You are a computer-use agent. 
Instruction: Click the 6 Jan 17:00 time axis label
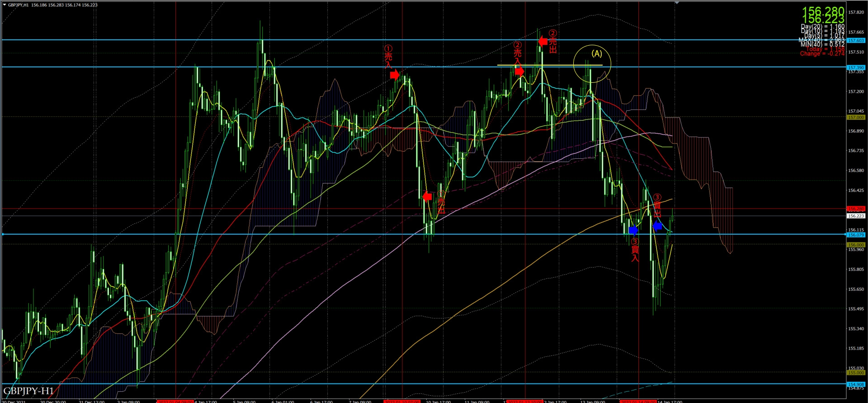pyautogui.click(x=321, y=401)
